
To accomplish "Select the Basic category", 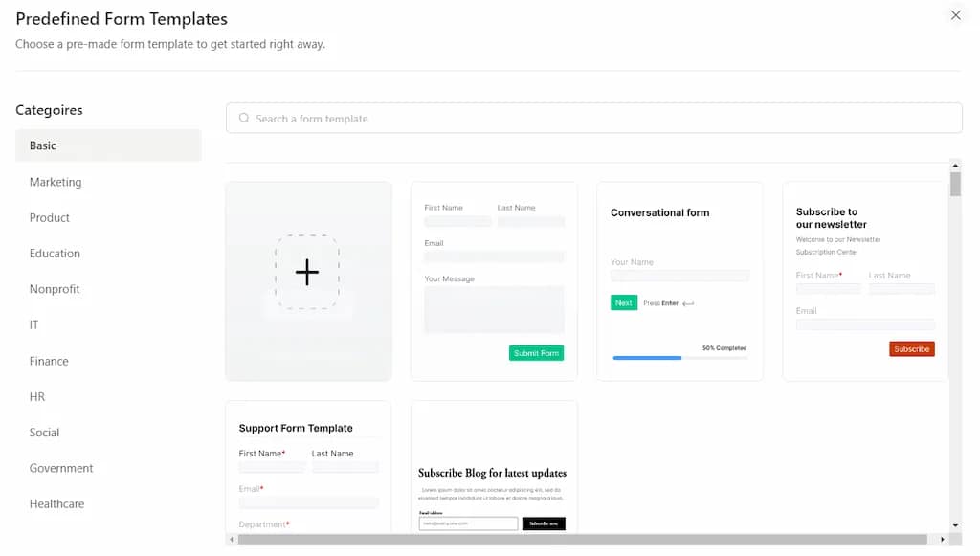I will [108, 145].
